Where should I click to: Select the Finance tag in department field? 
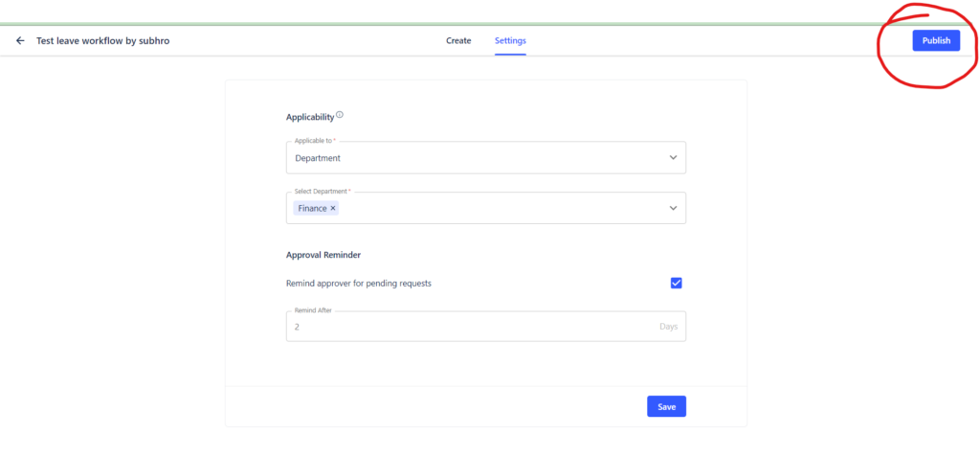tap(313, 209)
